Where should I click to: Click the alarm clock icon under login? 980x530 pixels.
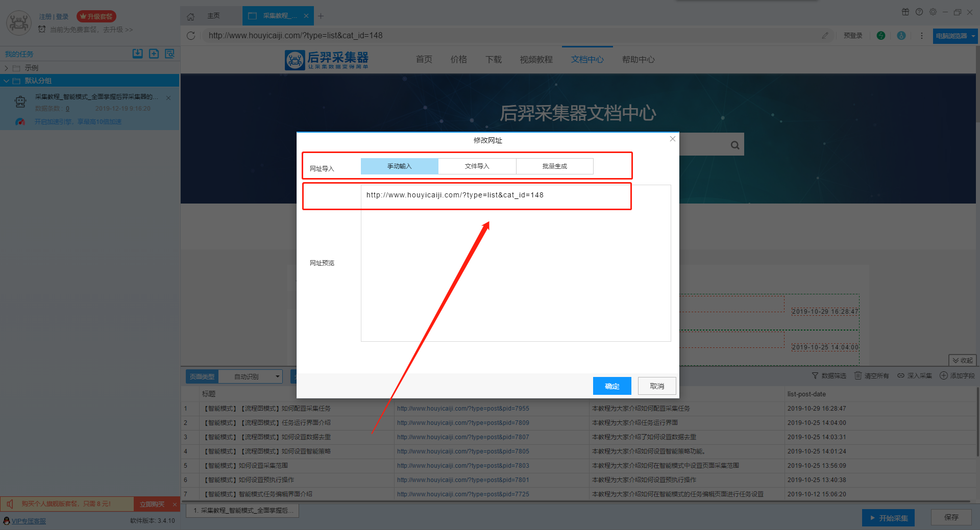(42, 29)
